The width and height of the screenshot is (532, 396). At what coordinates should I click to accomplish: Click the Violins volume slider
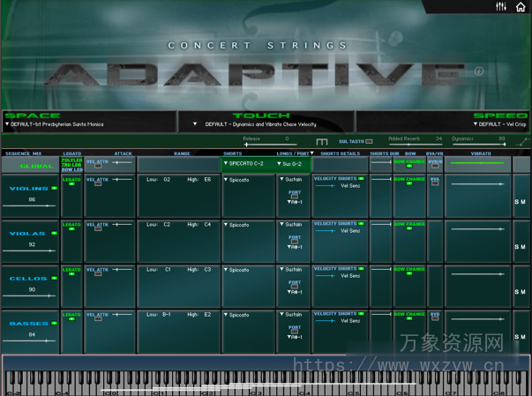pyautogui.click(x=29, y=205)
